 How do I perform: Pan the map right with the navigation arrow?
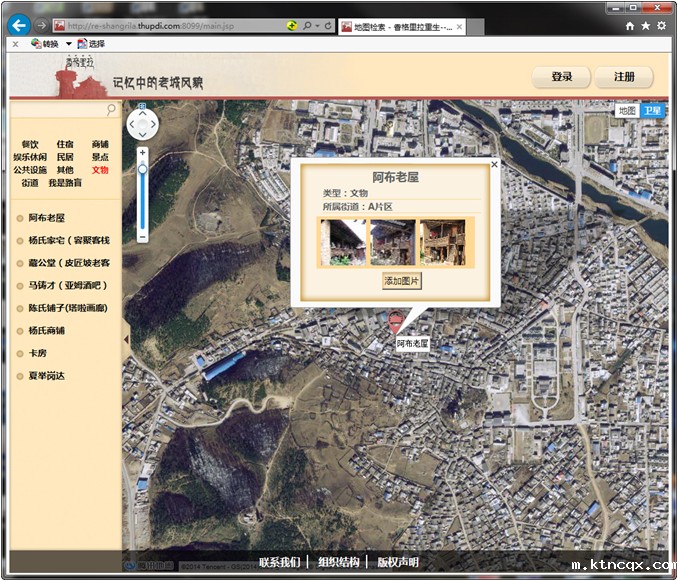154,125
